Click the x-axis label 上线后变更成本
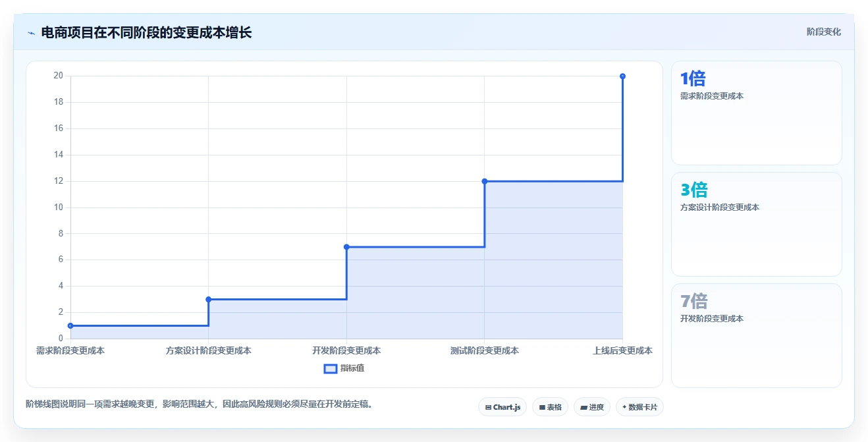 622,350
